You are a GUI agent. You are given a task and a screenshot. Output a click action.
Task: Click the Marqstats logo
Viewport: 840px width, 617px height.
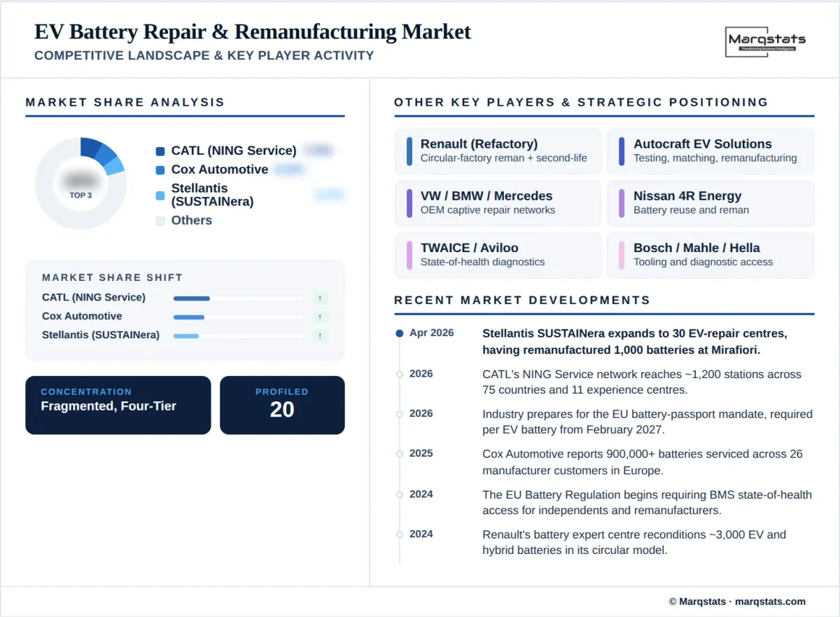766,41
